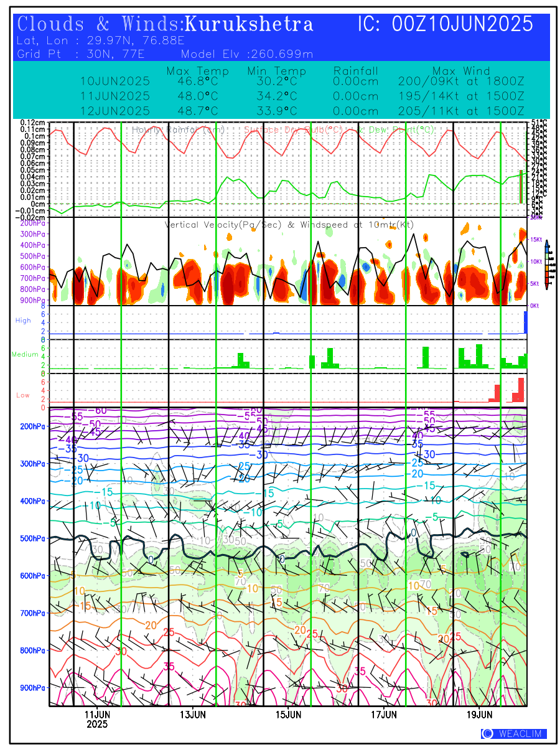This screenshot has width=560, height=747.
Task: Click the purple 700hPa vertical velocity axis label
Action: [x=33, y=278]
